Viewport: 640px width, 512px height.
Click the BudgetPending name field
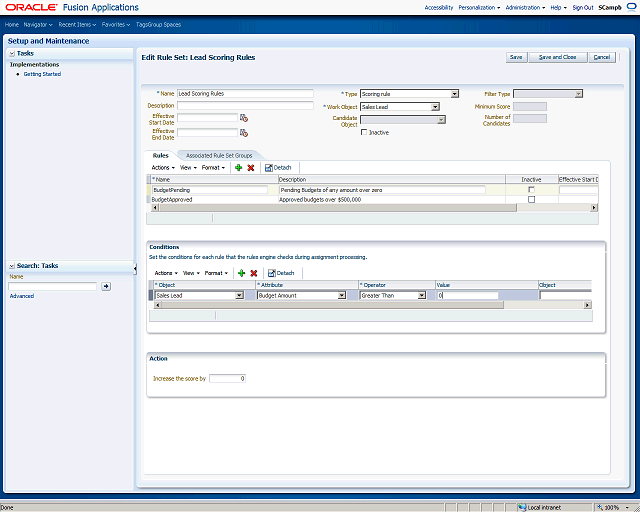tap(210, 190)
